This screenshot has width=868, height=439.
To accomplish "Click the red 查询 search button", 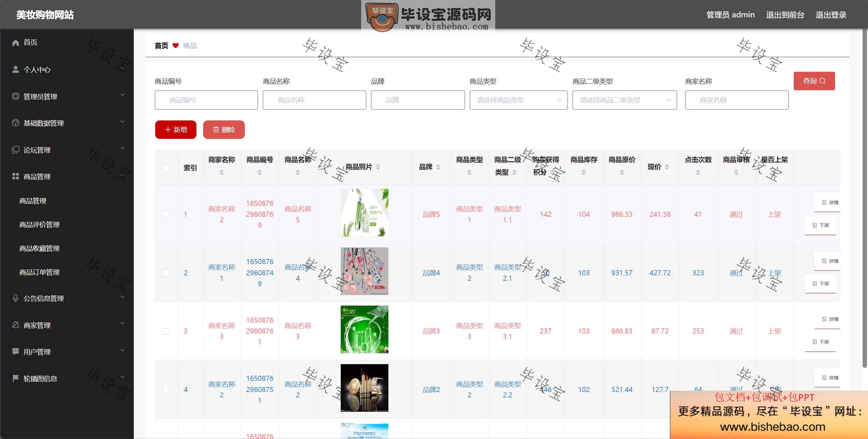I will (x=814, y=81).
